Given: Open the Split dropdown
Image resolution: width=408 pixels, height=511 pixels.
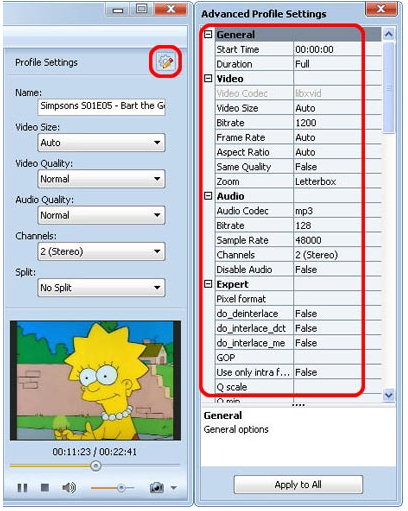Looking at the screenshot, I should tap(101, 288).
